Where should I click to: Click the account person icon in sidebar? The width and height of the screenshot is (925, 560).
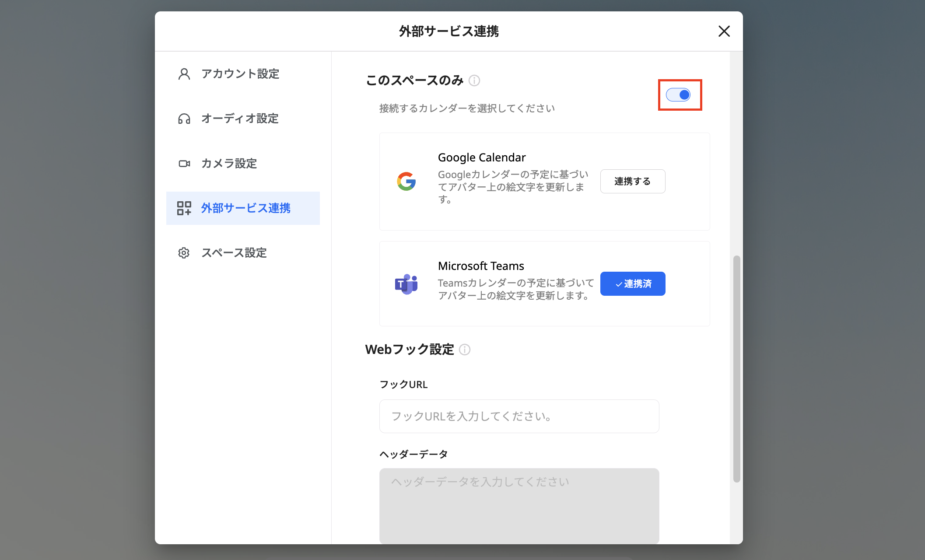point(184,74)
